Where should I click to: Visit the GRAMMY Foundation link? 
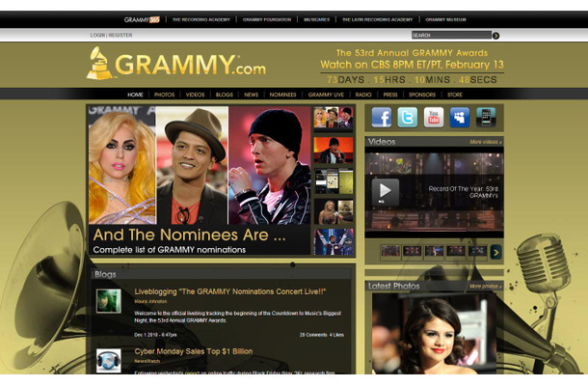point(267,19)
